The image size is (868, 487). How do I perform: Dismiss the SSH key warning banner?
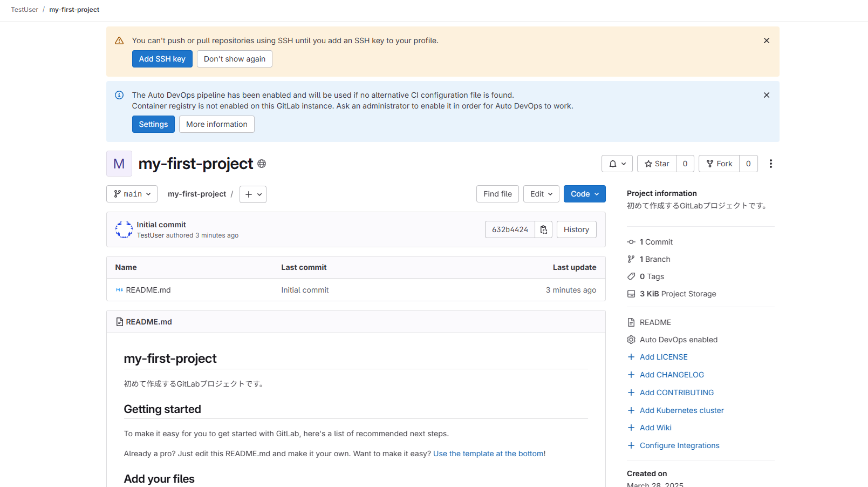point(766,40)
